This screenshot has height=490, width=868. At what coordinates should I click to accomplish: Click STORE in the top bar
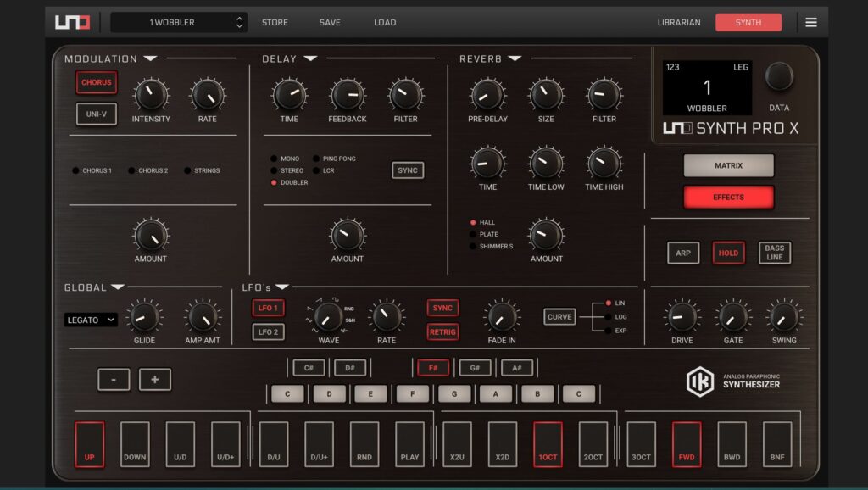[x=275, y=22]
